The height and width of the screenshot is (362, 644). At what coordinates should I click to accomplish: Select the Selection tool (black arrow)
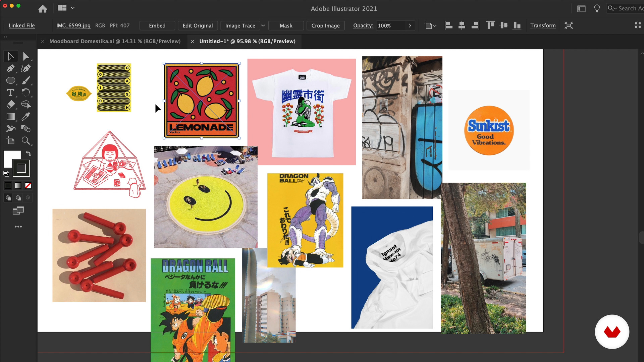point(11,56)
